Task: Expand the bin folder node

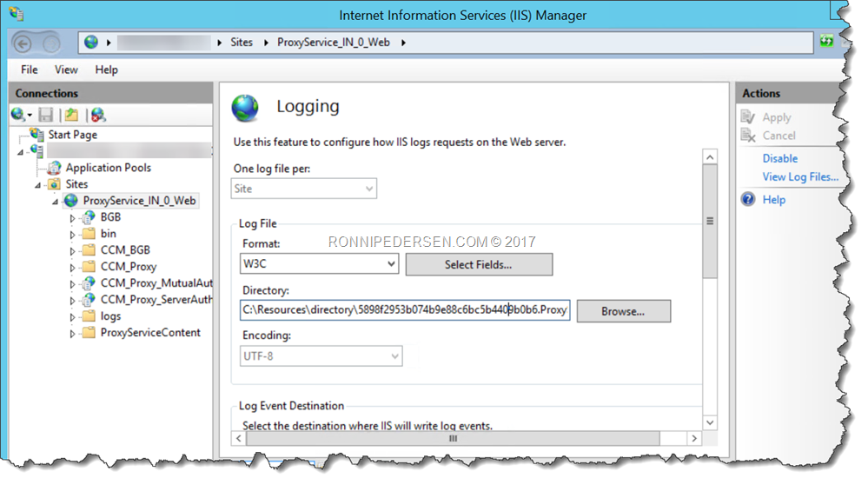Action: (72, 235)
